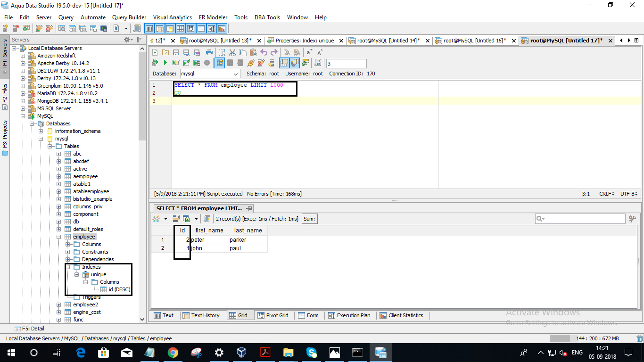The width and height of the screenshot is (644, 362).
Task: Toggle the second highlighted results layout button
Action: coord(295,63)
